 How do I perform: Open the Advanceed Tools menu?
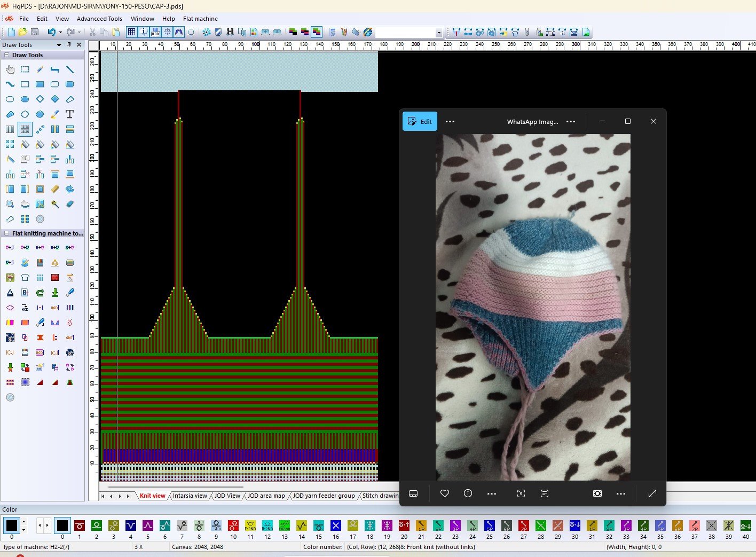point(99,19)
